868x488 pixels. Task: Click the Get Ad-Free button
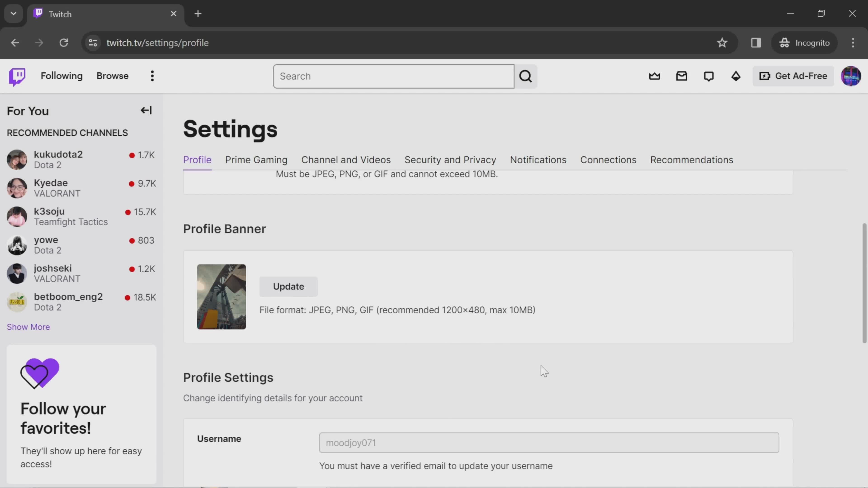pos(793,76)
